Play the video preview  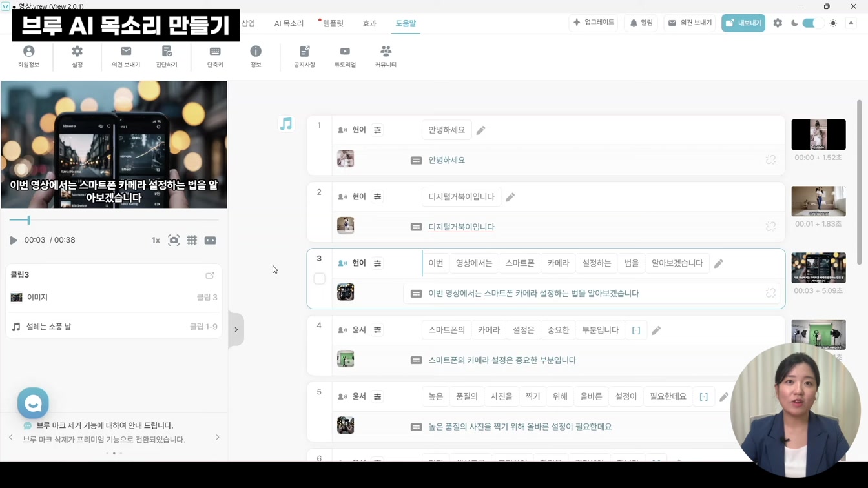[14, 240]
